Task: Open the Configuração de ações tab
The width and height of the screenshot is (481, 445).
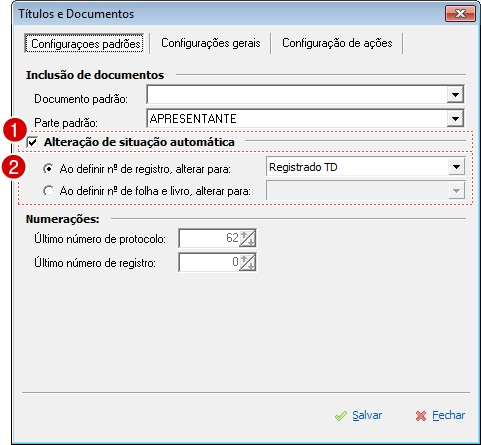Action: [337, 43]
